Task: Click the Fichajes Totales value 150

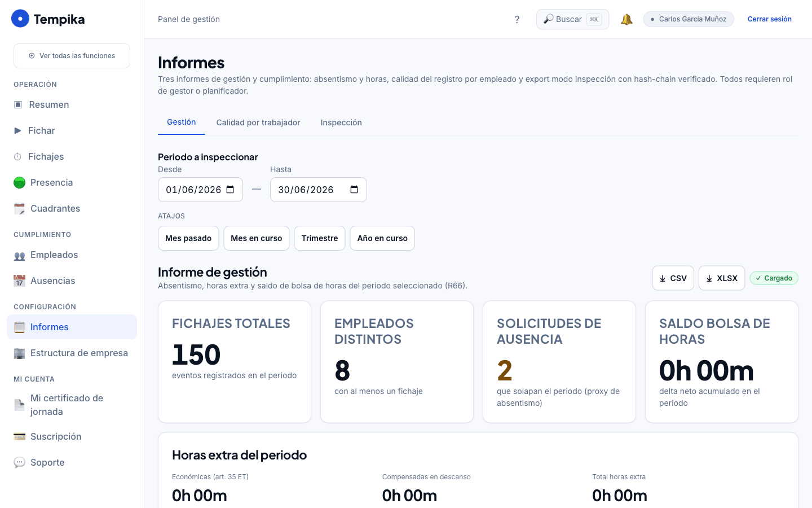Action: [196, 354]
